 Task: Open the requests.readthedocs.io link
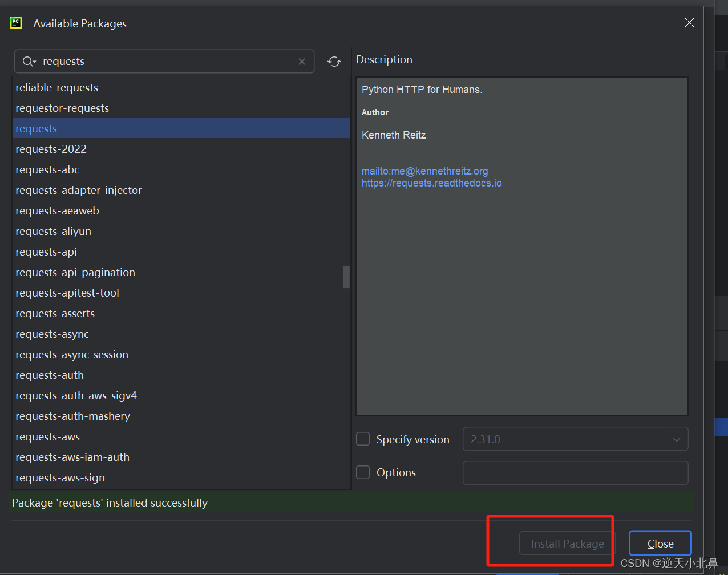(431, 183)
